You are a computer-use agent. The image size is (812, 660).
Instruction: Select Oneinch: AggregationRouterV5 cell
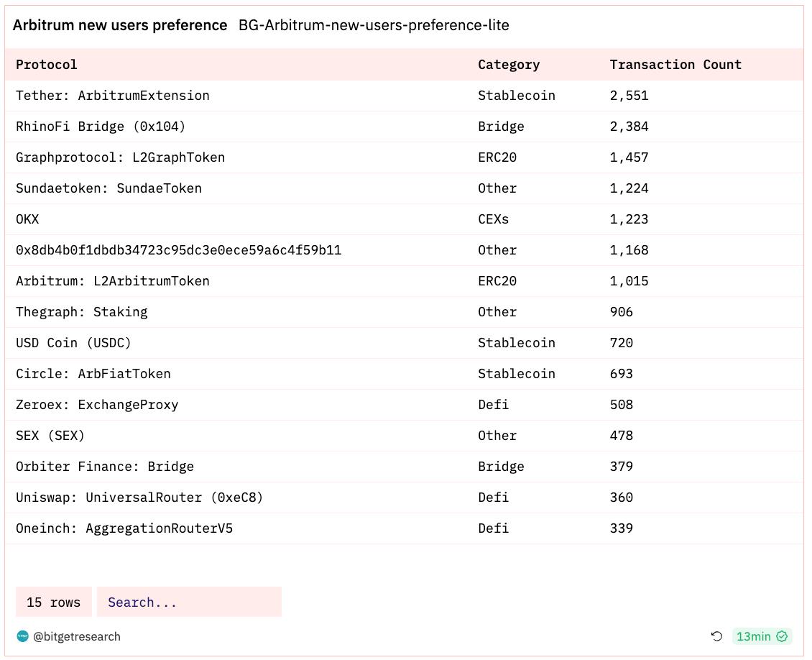point(124,528)
